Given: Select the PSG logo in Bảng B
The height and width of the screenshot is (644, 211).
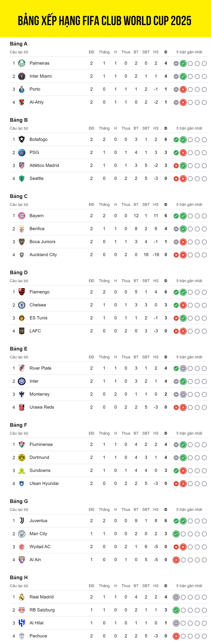Looking at the screenshot, I should tap(22, 152).
